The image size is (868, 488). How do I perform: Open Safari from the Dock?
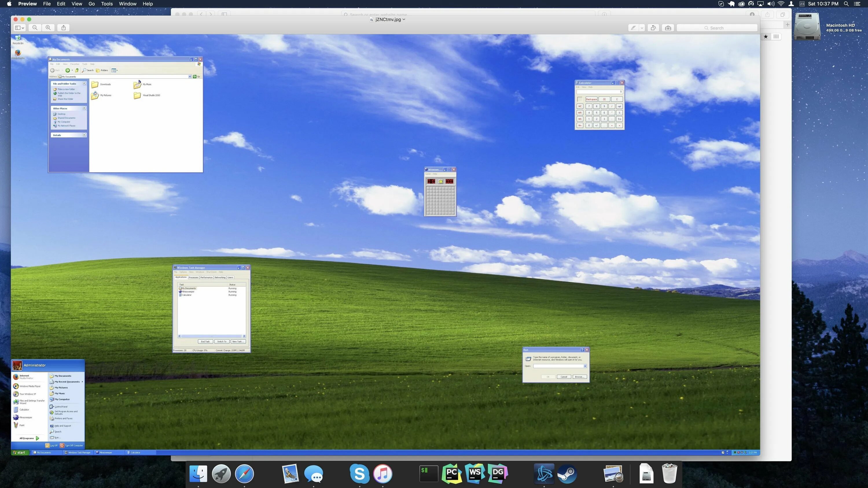pyautogui.click(x=244, y=474)
